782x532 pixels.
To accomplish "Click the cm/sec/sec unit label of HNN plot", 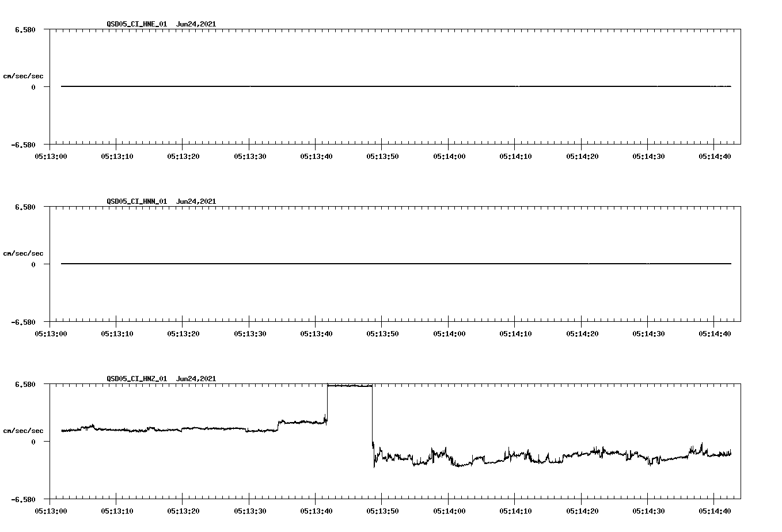I will [x=23, y=253].
